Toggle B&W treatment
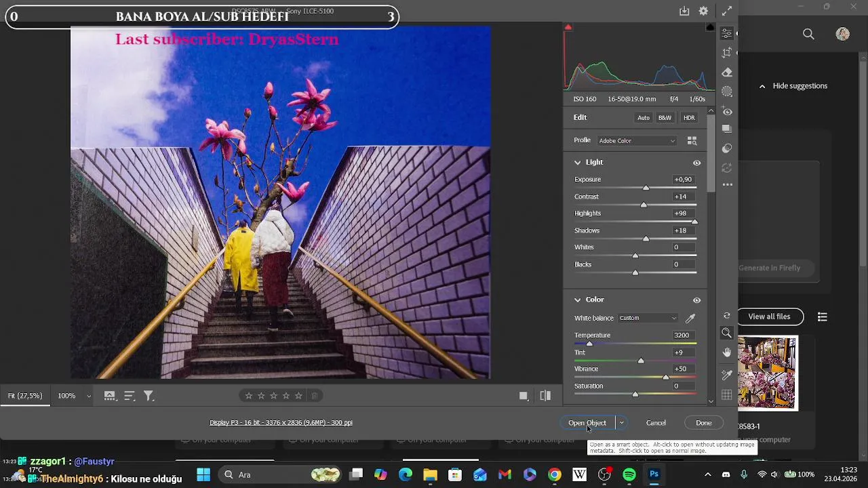The height and width of the screenshot is (488, 868). [x=665, y=118]
